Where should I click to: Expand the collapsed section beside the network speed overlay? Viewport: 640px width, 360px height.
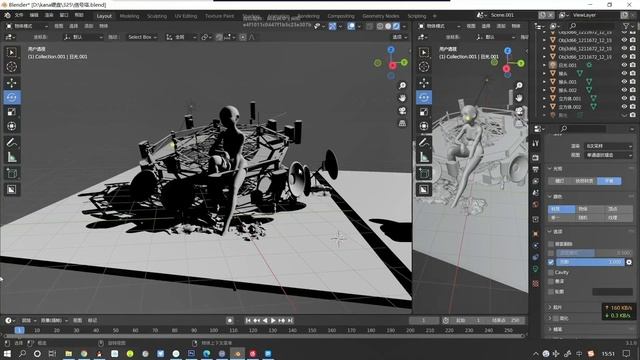(x=550, y=307)
